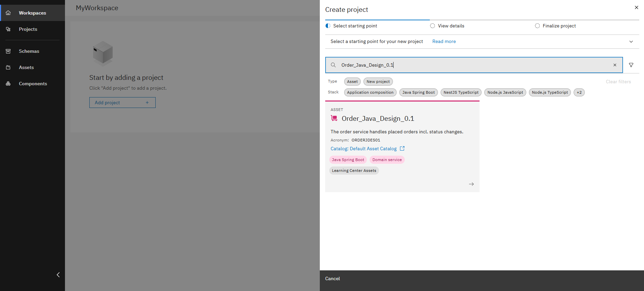Expand the starting point description chevron

[631, 42]
